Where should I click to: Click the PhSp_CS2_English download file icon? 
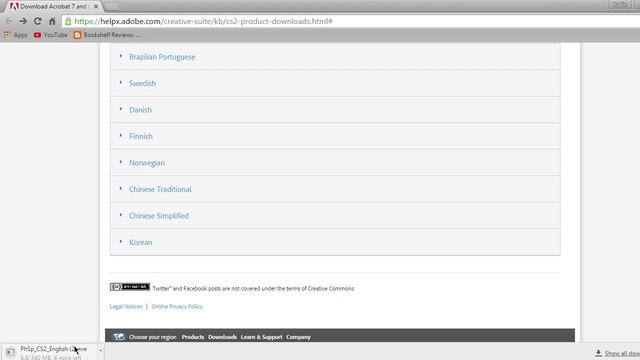pos(10,352)
